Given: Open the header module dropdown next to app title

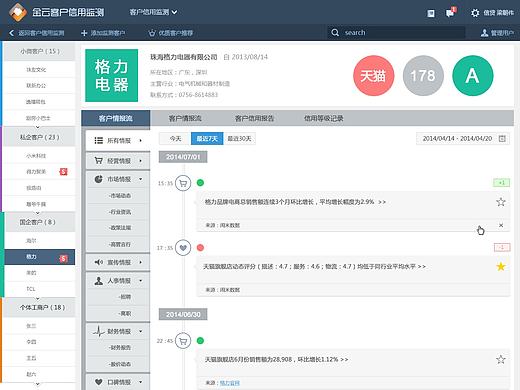Looking at the screenshot, I should tap(153, 12).
